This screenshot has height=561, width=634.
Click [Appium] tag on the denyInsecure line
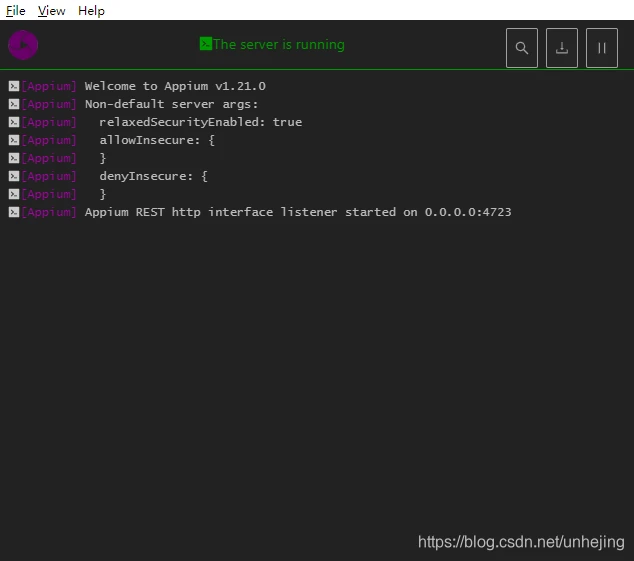pos(49,176)
